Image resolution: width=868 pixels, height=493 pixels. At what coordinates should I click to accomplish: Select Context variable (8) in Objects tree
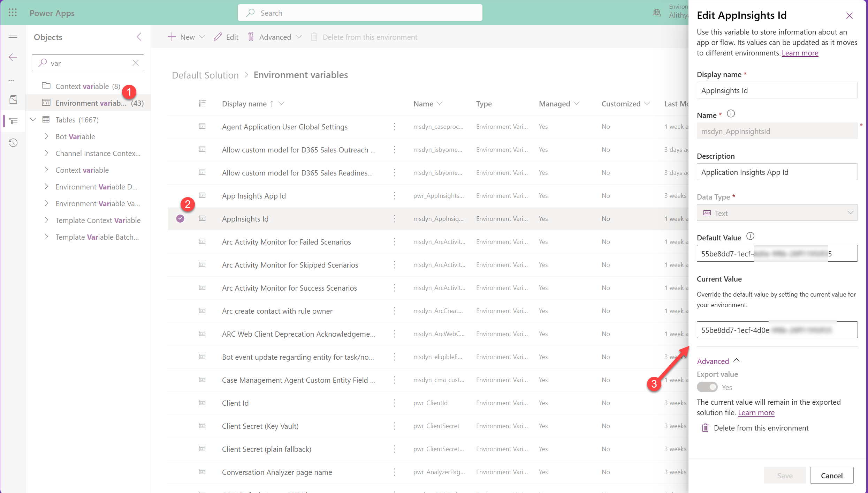pyautogui.click(x=88, y=86)
